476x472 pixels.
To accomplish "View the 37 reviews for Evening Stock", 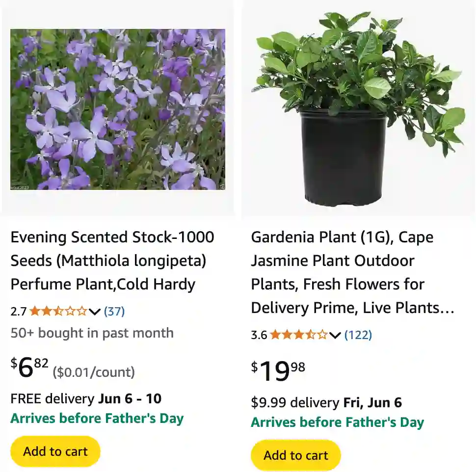I will (x=114, y=311).
